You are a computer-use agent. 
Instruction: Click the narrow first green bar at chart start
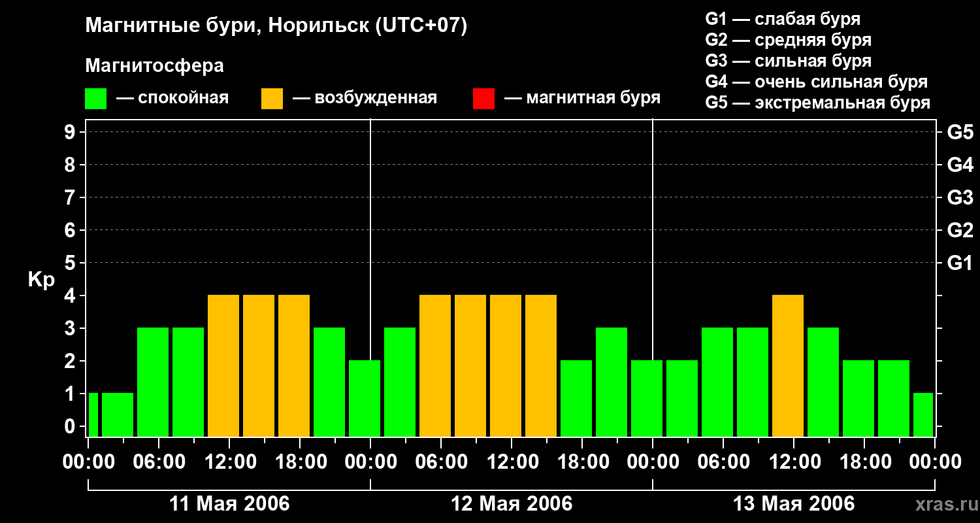93,415
